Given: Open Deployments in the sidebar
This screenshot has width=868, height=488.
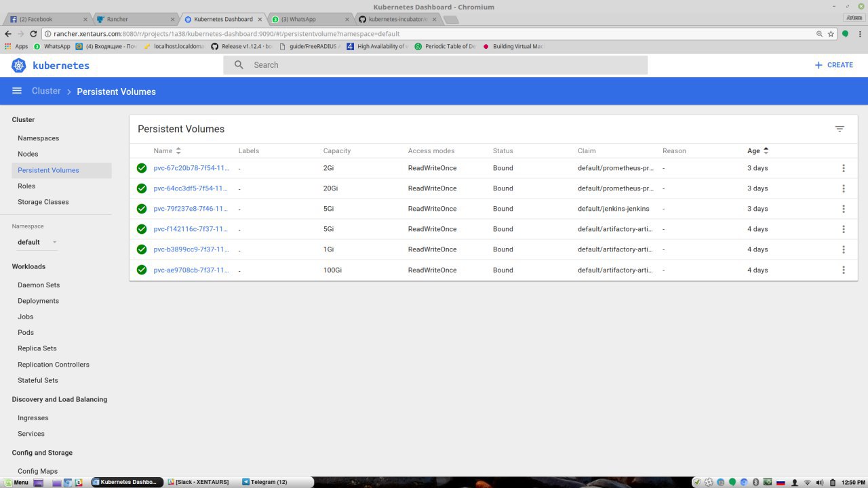Looking at the screenshot, I should click(x=39, y=301).
